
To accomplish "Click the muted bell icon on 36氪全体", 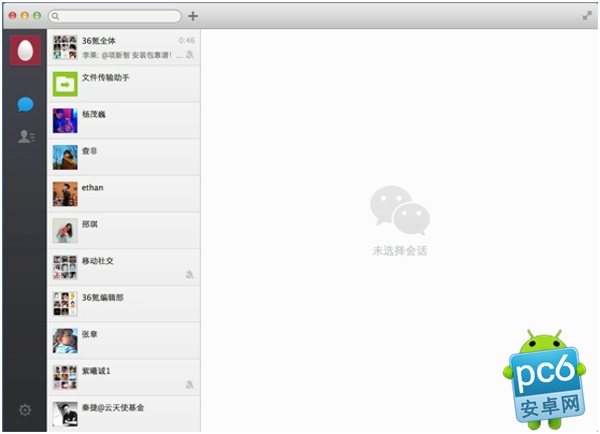I will tap(190, 54).
